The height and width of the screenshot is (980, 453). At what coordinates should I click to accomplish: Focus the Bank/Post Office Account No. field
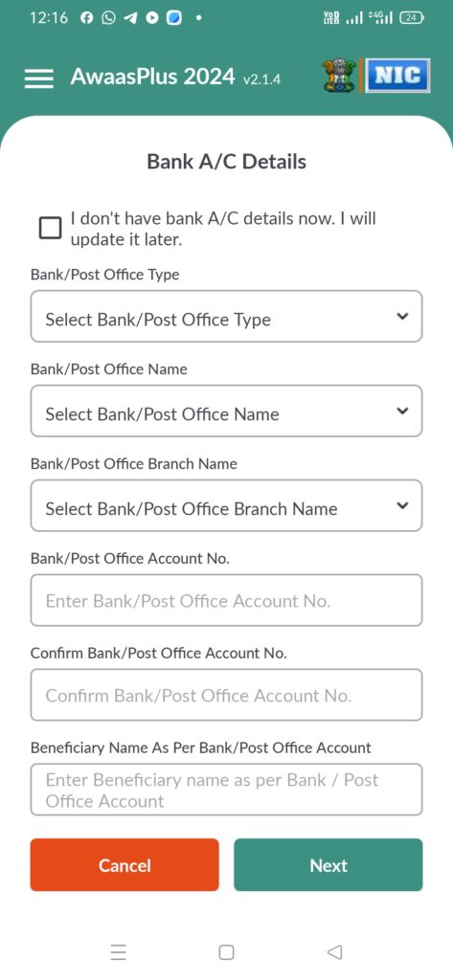tap(226, 600)
